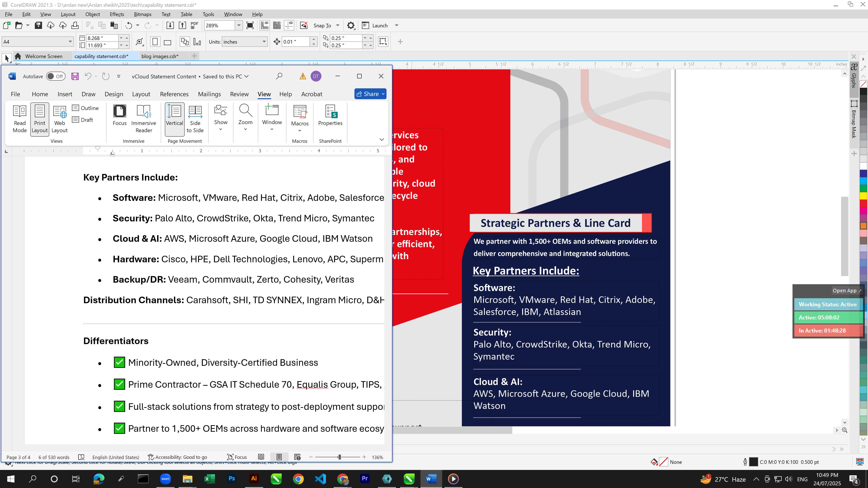This screenshot has width=868, height=488.
Task: Open CorelDRAW Options gear icon
Action: 351,25
